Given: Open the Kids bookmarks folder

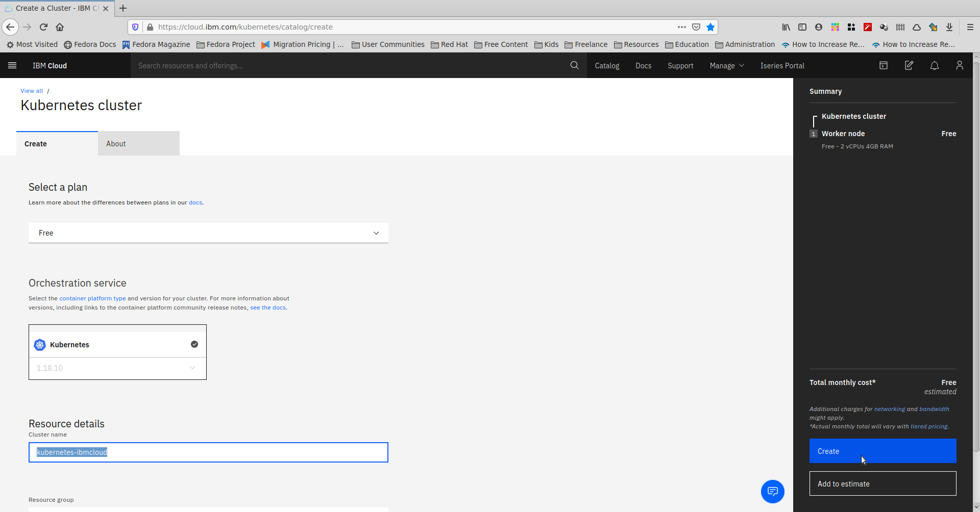Looking at the screenshot, I should [x=546, y=44].
